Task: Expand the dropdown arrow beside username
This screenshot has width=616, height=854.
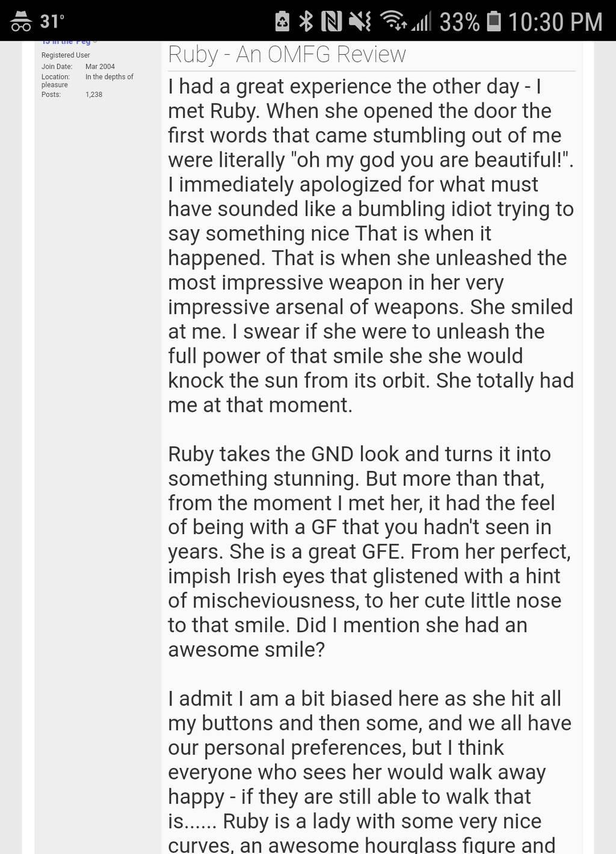Action: (x=95, y=41)
